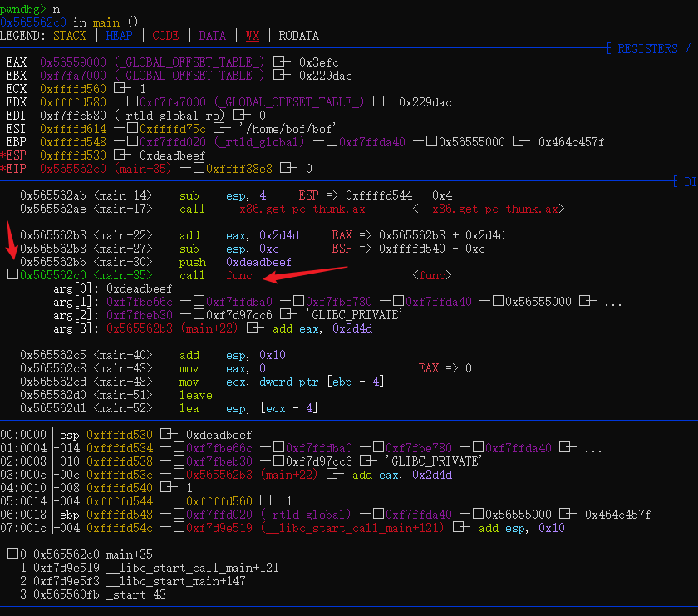Click the red arrow left of the disassembly
This screenshot has width=698, height=616.
click(12, 241)
